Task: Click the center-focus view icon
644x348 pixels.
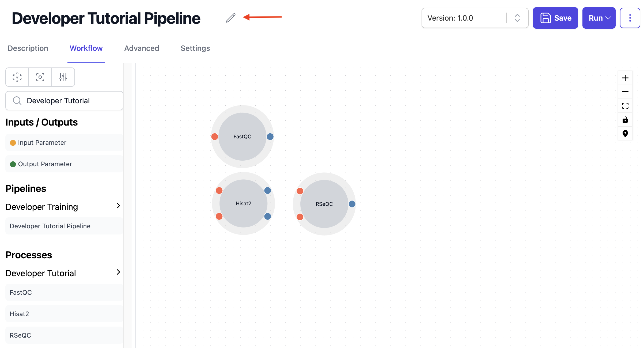Action: [x=40, y=77]
